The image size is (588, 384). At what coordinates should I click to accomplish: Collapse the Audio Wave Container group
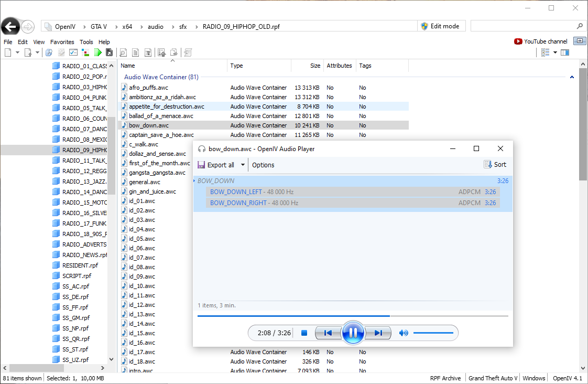(x=572, y=77)
